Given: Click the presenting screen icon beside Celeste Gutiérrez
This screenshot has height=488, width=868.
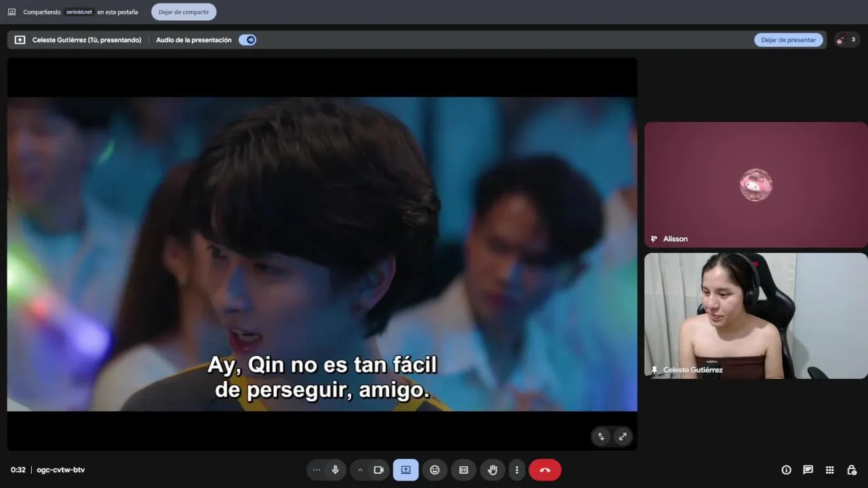Looking at the screenshot, I should (x=20, y=40).
